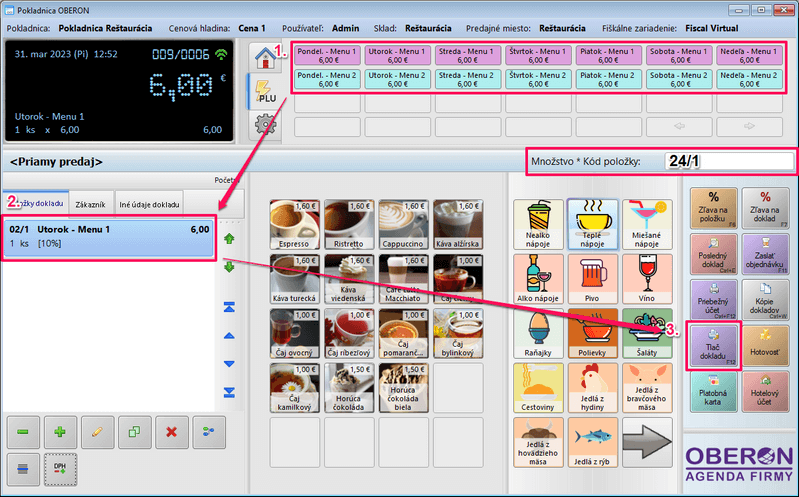Switch to the Iné údaje dokladu tab

[x=152, y=204]
